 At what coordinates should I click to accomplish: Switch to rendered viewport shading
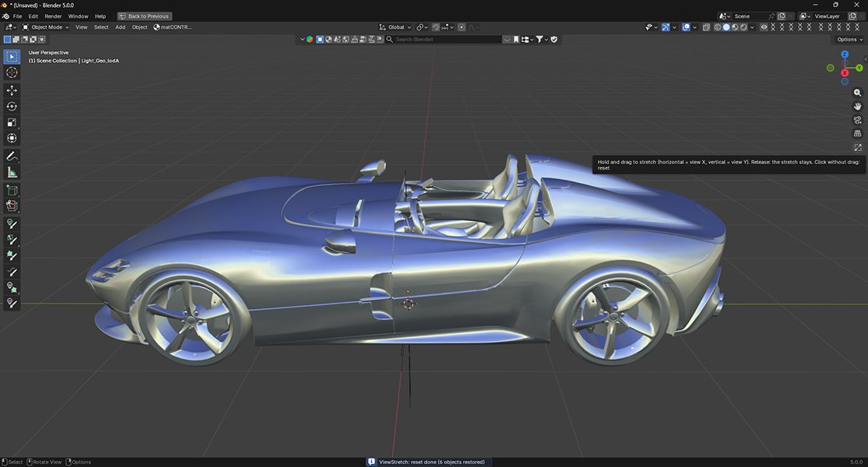coord(743,27)
